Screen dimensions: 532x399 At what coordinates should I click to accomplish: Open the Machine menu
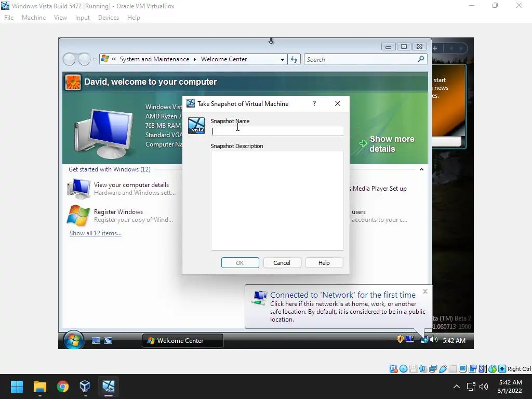[34, 18]
